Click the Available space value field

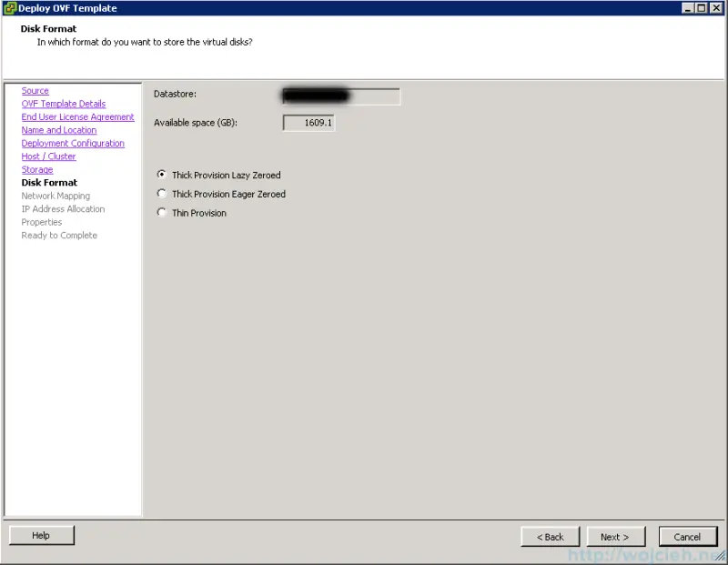[x=308, y=120]
